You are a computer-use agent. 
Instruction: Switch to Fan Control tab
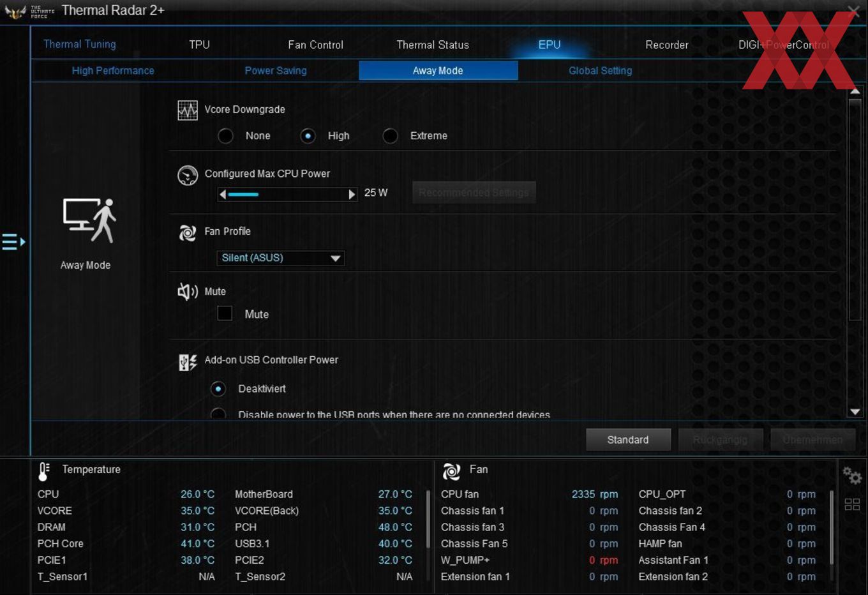click(315, 45)
